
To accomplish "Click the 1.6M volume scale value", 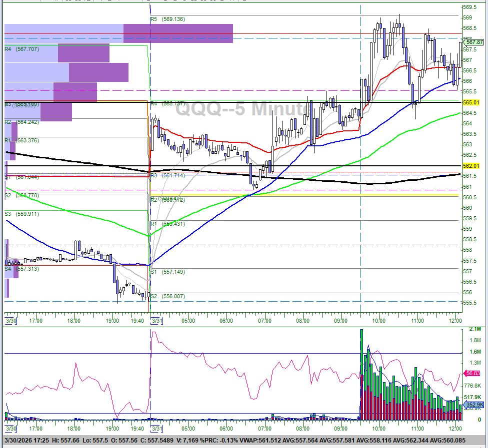I will coord(475,352).
